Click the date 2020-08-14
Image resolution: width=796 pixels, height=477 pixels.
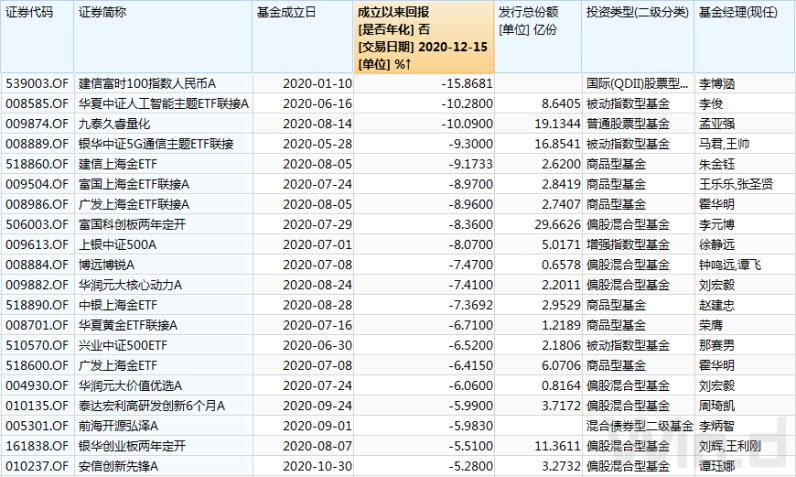click(317, 124)
